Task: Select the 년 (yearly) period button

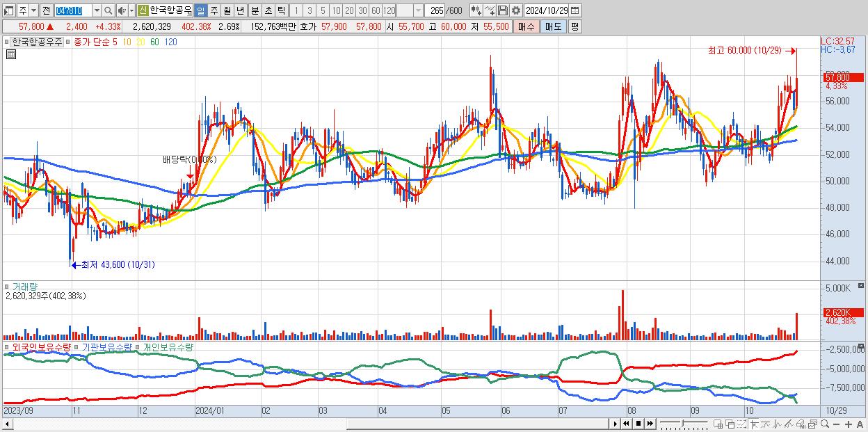Action: pyautogui.click(x=241, y=10)
